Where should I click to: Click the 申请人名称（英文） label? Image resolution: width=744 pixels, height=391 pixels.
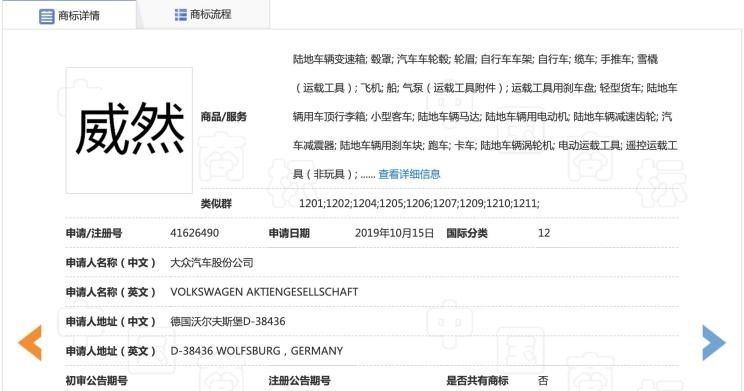[111, 292]
